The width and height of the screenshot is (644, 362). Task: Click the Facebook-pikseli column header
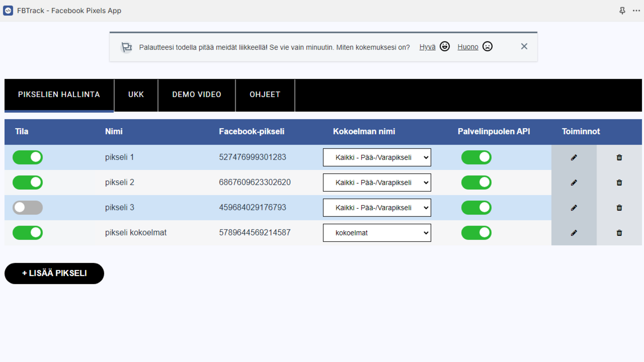252,132
